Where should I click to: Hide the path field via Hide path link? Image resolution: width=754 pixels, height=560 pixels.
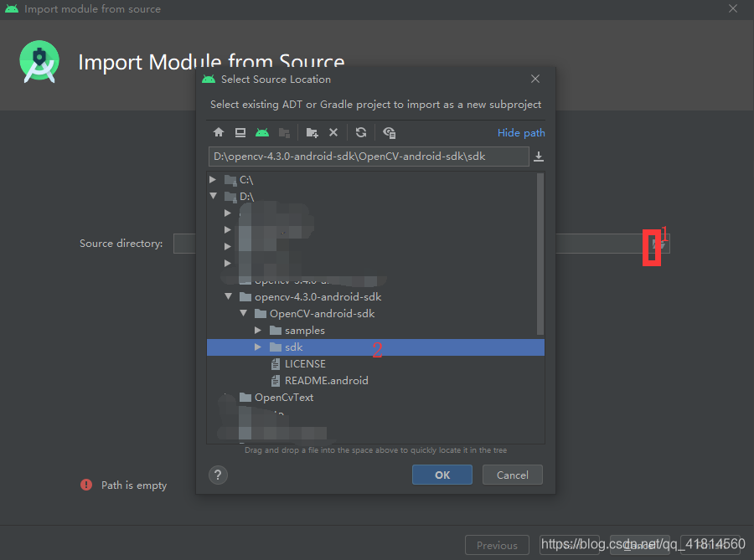[521, 132]
